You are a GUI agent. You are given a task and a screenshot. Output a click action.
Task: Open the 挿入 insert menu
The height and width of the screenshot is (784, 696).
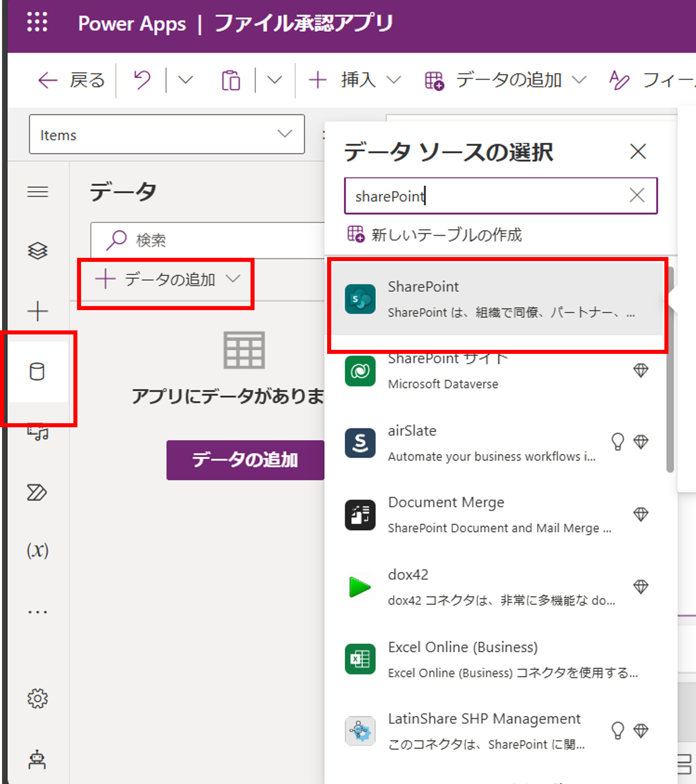tap(355, 80)
